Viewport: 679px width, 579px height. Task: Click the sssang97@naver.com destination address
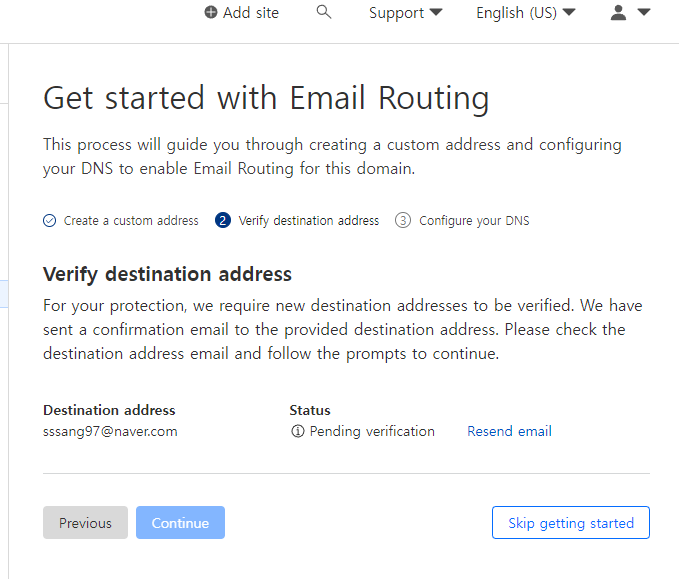point(110,432)
